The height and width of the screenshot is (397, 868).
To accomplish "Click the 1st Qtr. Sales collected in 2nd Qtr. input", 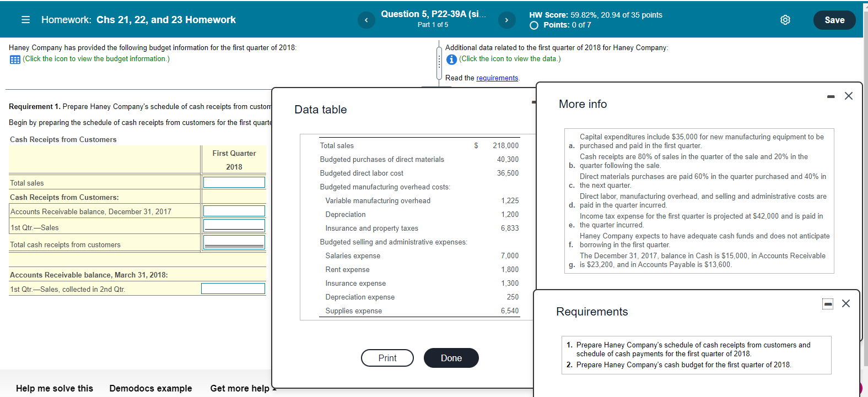I will pyautogui.click(x=233, y=289).
